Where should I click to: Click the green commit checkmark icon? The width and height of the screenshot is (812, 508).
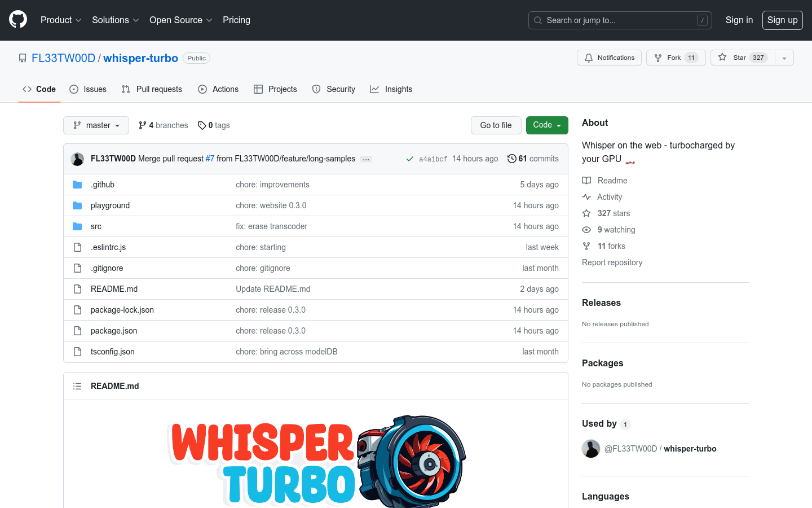[410, 159]
